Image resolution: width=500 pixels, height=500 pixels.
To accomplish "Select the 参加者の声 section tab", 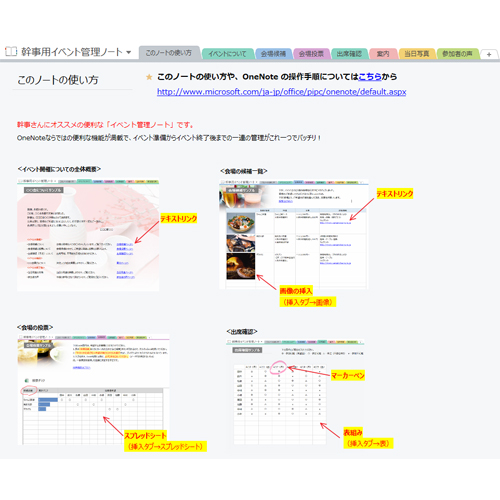I will point(457,54).
